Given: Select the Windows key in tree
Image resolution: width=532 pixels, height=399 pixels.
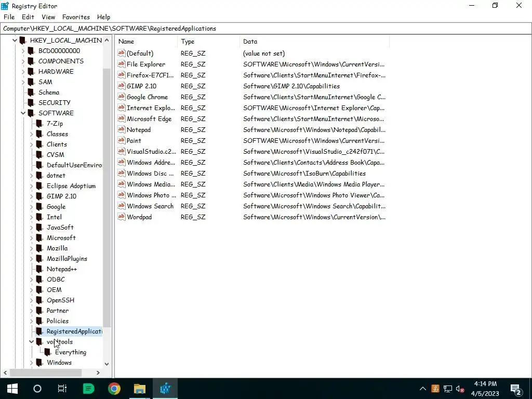Looking at the screenshot, I should (59, 363).
